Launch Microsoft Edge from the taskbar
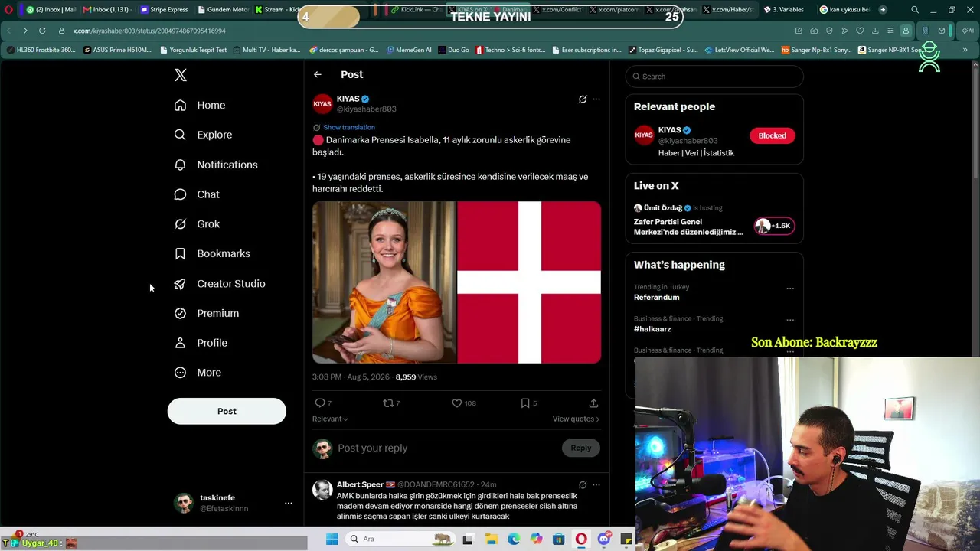This screenshot has height=551, width=980. [x=514, y=539]
